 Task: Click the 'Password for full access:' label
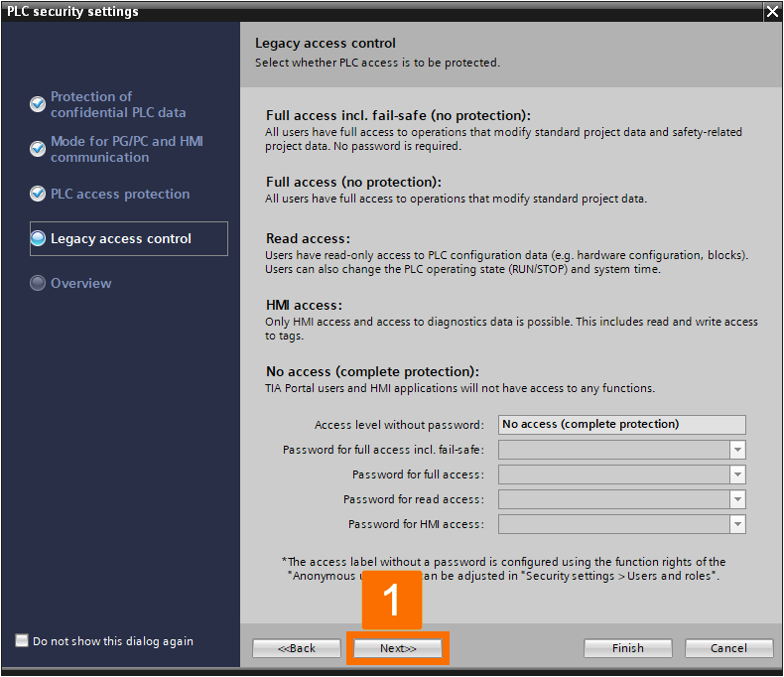418,474
